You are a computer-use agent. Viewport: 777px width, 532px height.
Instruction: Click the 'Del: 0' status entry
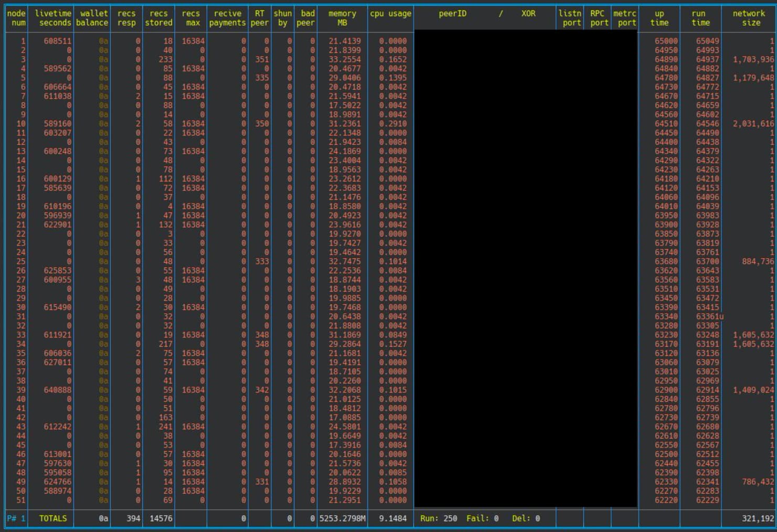point(526,518)
